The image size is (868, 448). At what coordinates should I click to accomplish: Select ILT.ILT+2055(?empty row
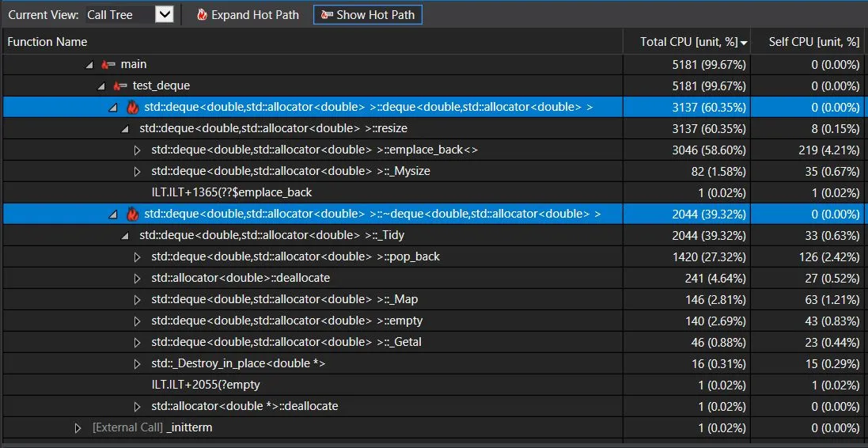[x=434, y=385]
